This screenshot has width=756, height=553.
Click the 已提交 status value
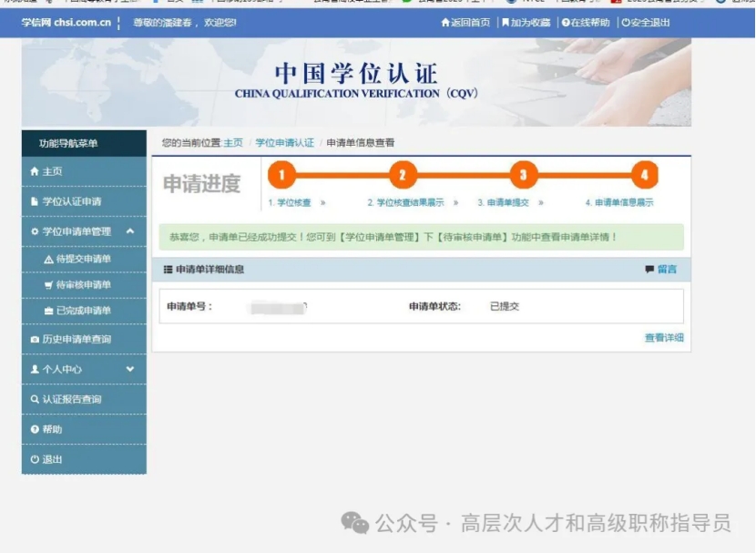505,306
